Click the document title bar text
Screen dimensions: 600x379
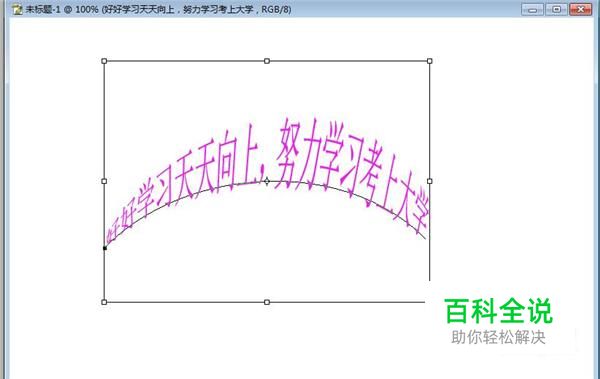158,9
